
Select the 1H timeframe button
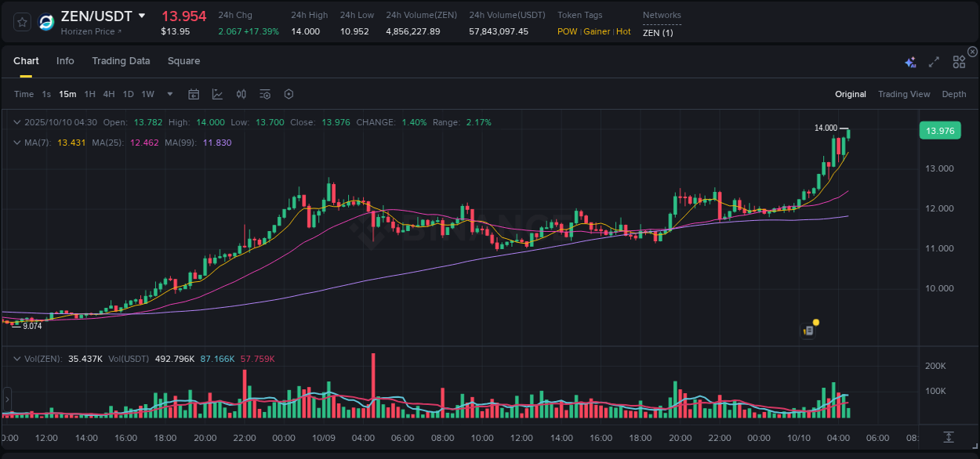point(89,93)
